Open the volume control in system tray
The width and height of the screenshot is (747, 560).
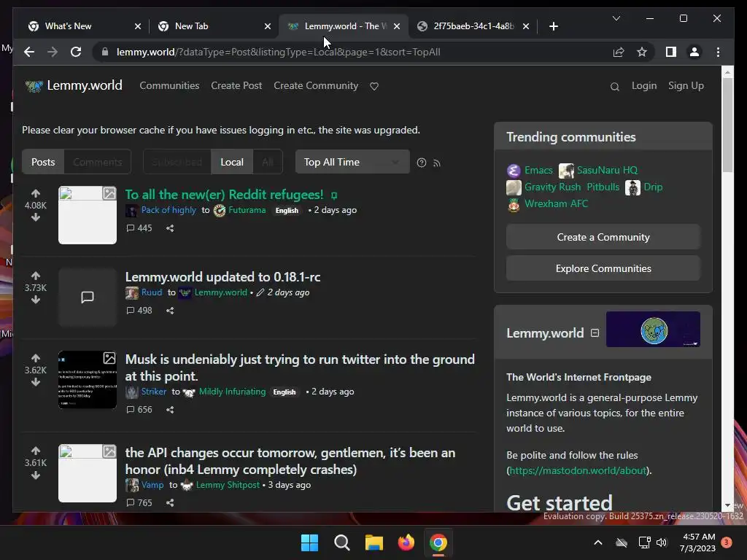coord(662,542)
